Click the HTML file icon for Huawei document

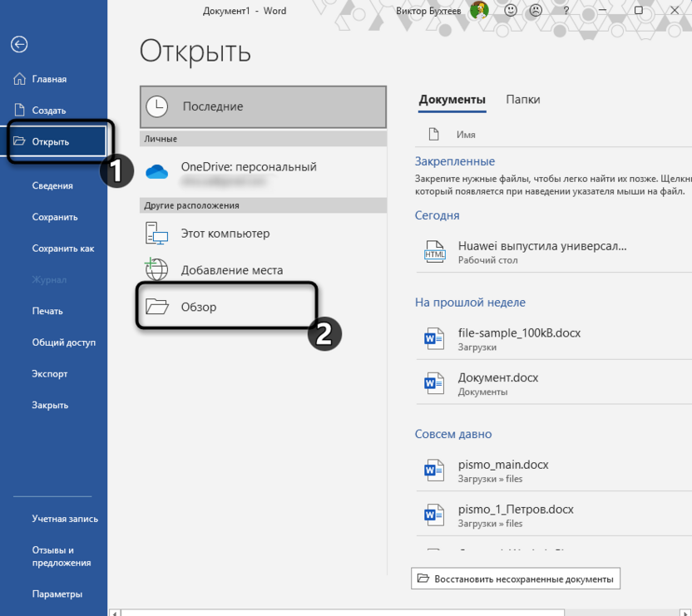coord(435,252)
